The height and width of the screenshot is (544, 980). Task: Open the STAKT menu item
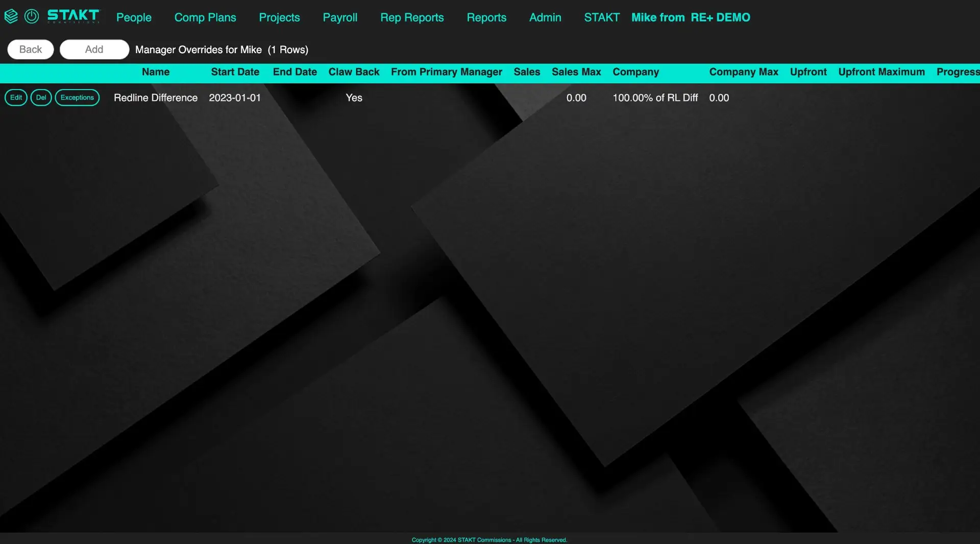[x=602, y=17]
